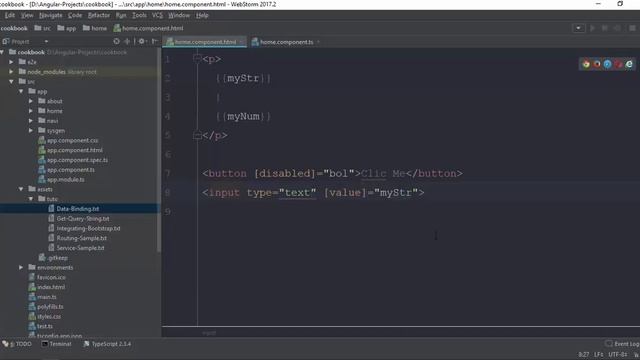Open in Firefox browser icon

point(597,64)
